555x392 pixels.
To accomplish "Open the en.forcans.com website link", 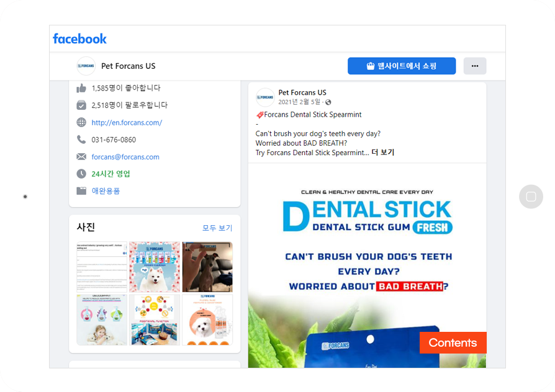I will coord(127,122).
